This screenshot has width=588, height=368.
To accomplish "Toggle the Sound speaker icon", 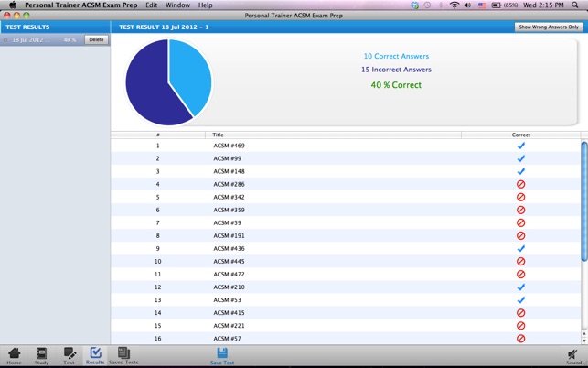I will 572,354.
